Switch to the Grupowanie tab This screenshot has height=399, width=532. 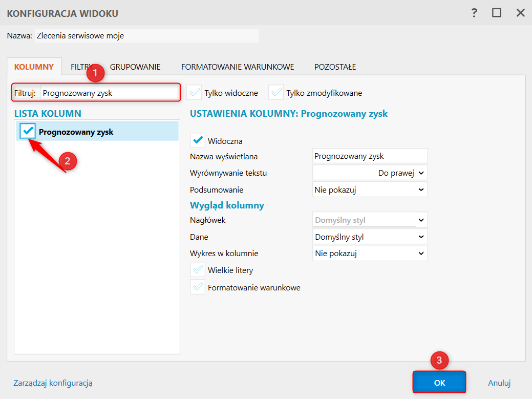135,67
